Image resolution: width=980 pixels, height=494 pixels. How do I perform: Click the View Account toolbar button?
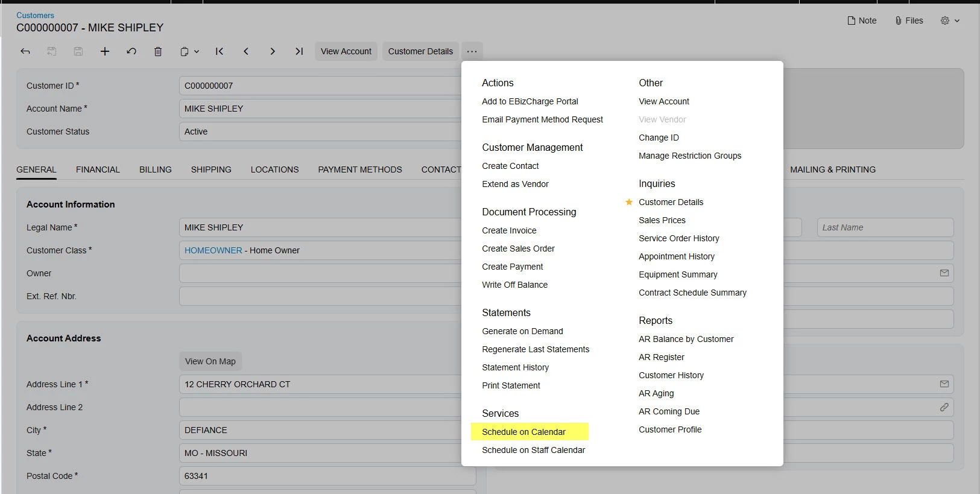[346, 51]
